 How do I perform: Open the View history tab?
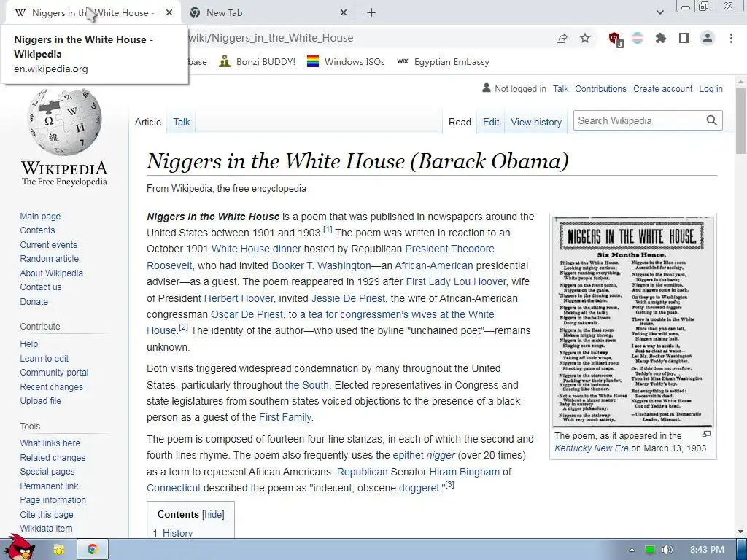(536, 122)
